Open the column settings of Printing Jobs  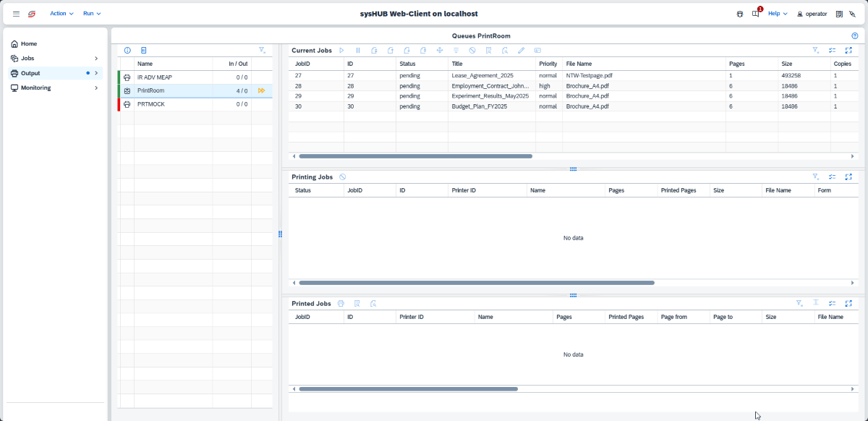[833, 177]
